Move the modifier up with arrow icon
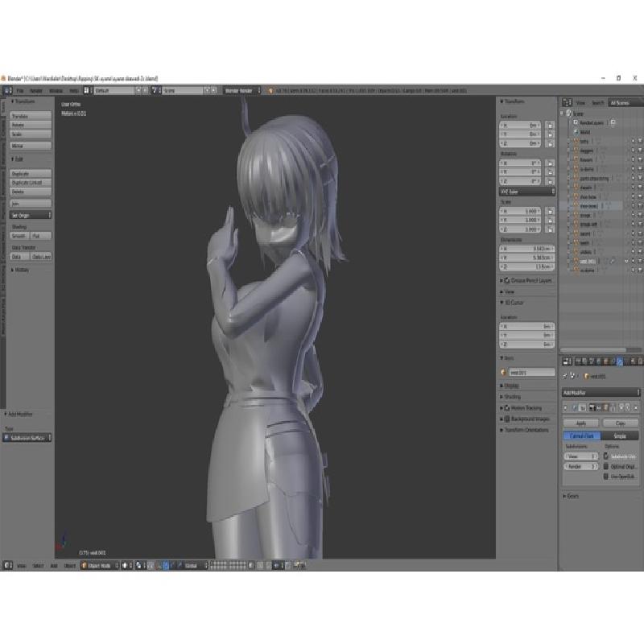Screen dimensions: 644x644 pos(621,407)
